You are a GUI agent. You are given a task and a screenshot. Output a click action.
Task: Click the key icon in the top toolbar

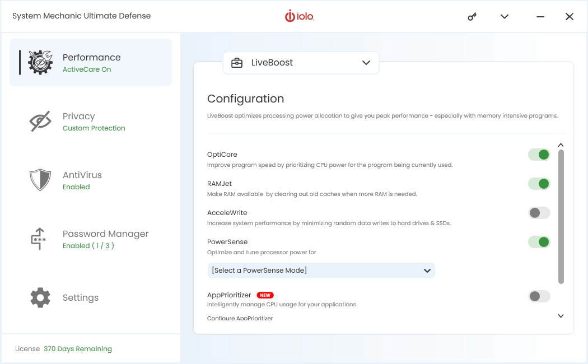(472, 17)
